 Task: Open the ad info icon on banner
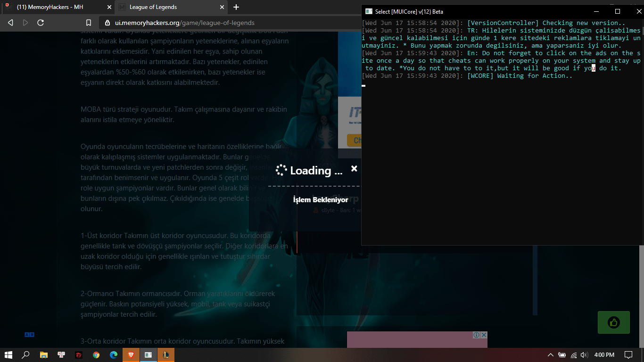[477, 335]
